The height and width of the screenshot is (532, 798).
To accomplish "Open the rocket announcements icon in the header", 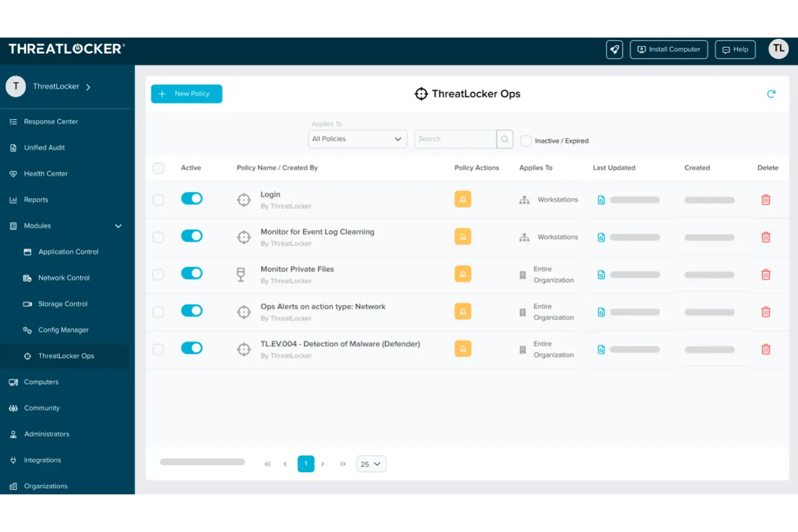I will (x=614, y=49).
